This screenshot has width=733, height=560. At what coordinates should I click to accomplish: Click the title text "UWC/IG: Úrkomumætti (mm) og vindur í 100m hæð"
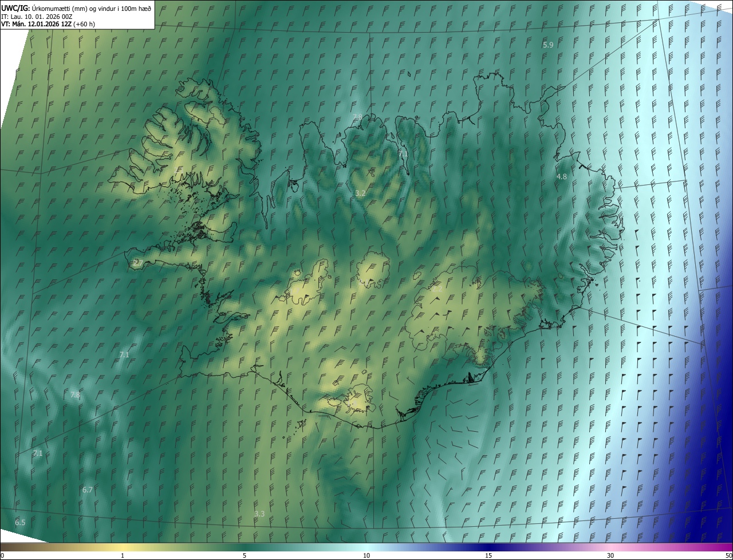click(76, 7)
